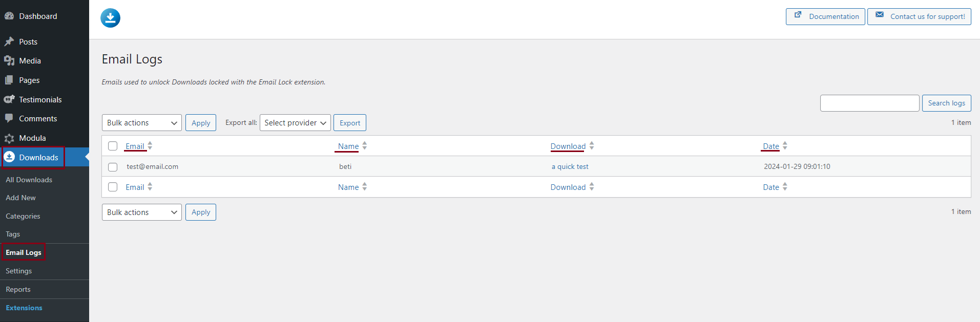Click the Media icon in sidebar

tap(9, 61)
